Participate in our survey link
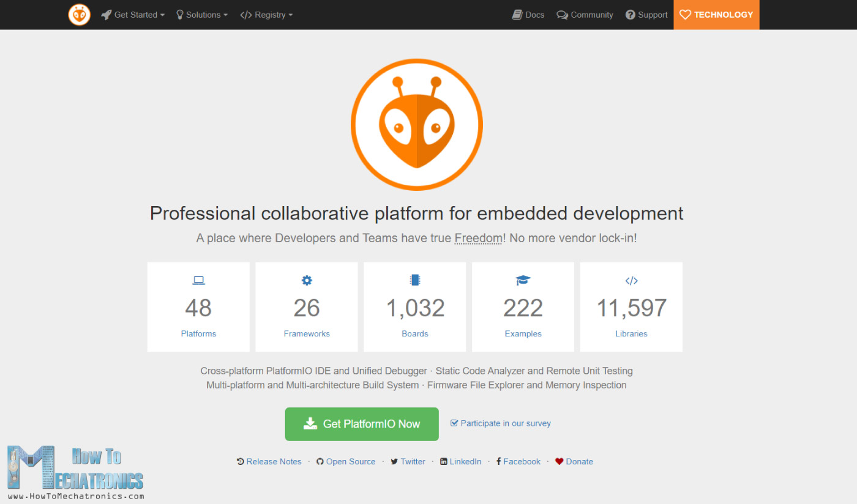 coord(501,423)
